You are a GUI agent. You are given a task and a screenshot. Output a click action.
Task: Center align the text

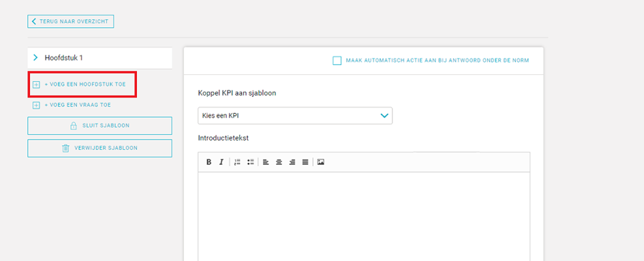tap(279, 162)
